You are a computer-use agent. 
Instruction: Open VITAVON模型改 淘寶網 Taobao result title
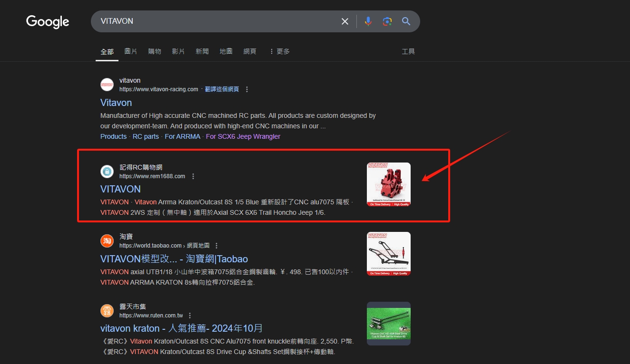pyautogui.click(x=174, y=259)
